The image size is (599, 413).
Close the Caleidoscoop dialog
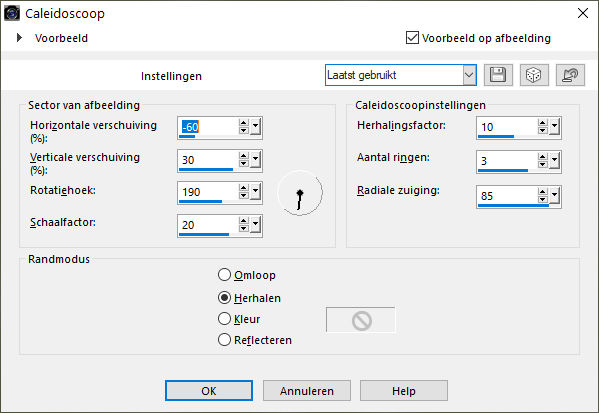(583, 13)
